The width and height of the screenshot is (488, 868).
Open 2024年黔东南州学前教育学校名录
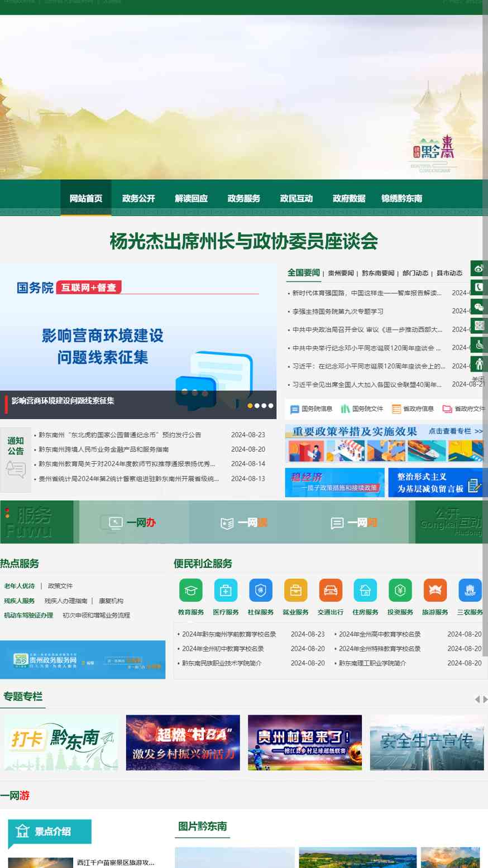click(229, 634)
